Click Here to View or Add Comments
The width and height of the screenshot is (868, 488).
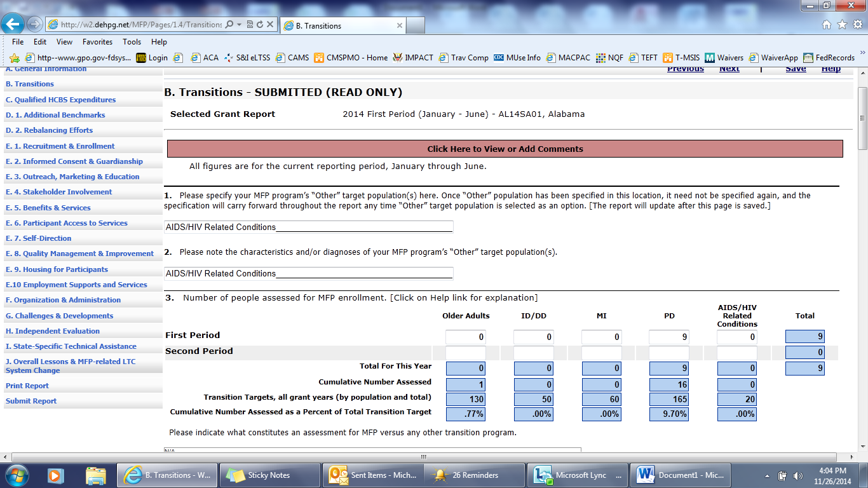pos(505,149)
